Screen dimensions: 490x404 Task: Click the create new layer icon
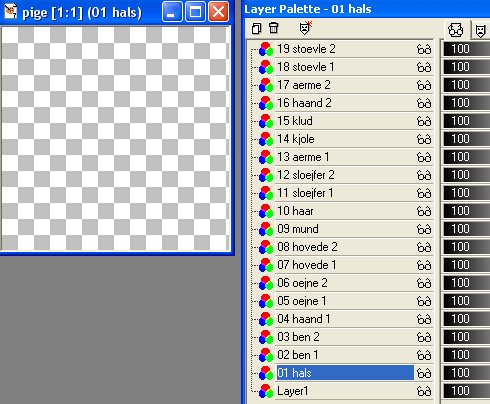pyautogui.click(x=256, y=29)
